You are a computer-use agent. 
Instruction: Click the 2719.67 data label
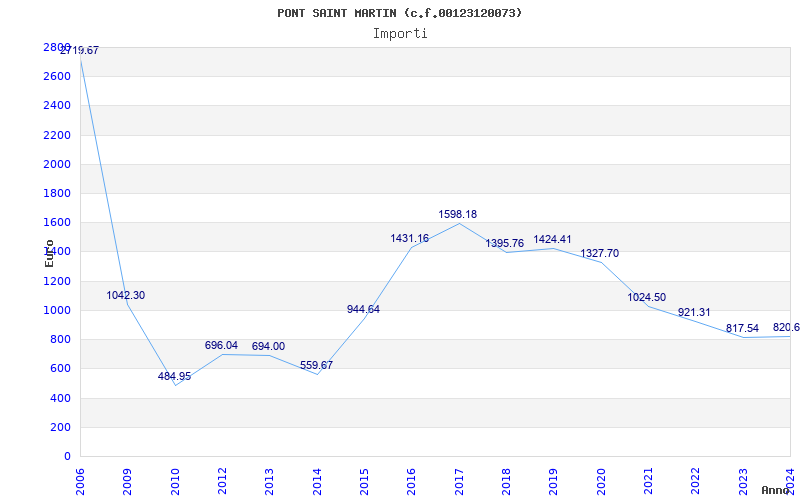click(x=79, y=50)
